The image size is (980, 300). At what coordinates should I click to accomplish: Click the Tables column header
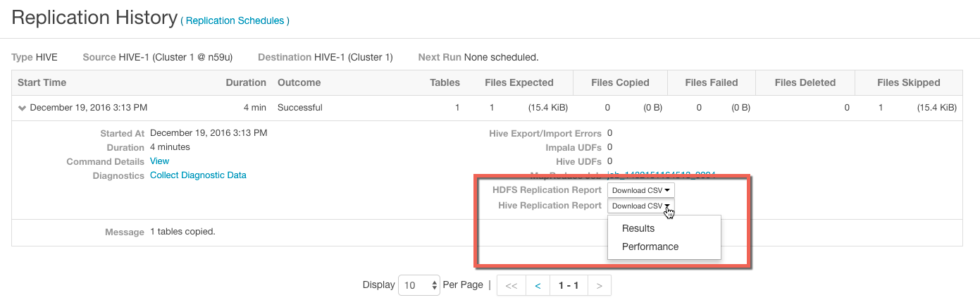click(x=445, y=82)
